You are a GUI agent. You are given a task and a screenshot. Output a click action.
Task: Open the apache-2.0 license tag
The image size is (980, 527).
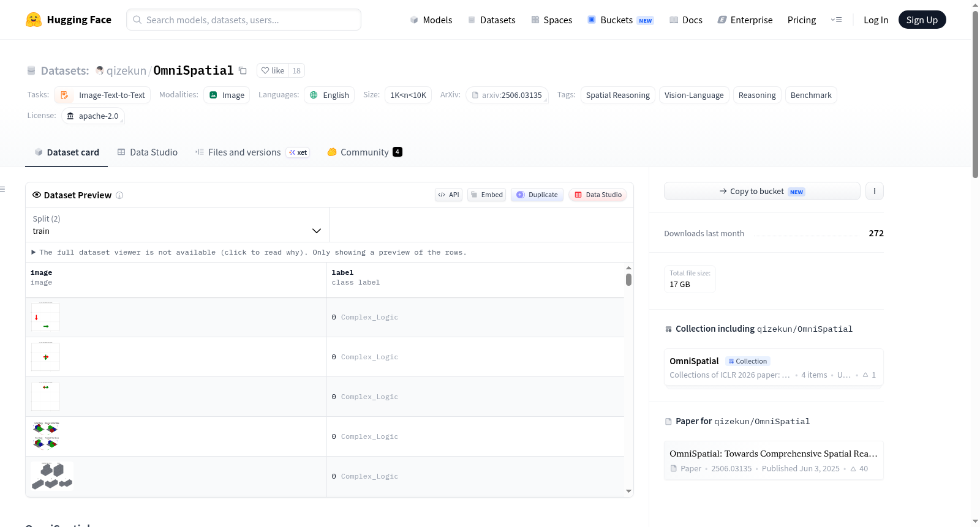tap(93, 116)
